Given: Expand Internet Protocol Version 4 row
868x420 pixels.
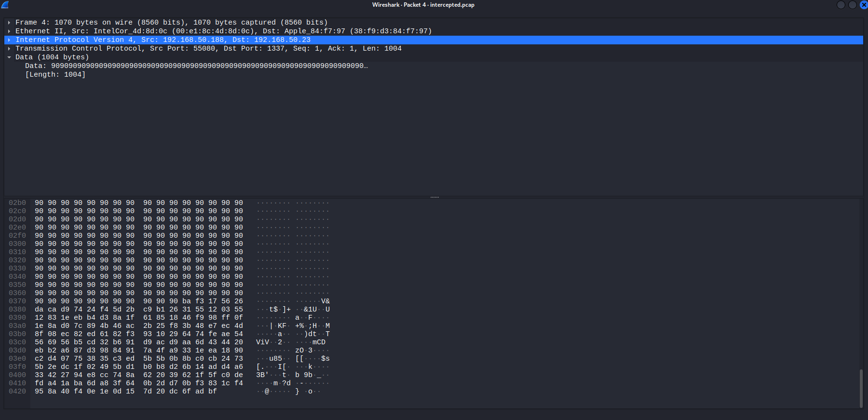Looking at the screenshot, I should [9, 40].
